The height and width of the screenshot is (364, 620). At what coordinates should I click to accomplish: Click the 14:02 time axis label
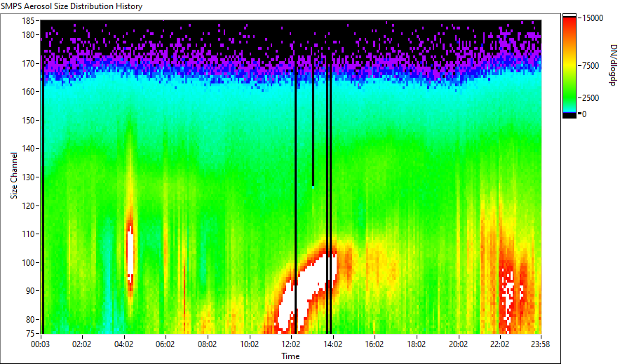[333, 344]
